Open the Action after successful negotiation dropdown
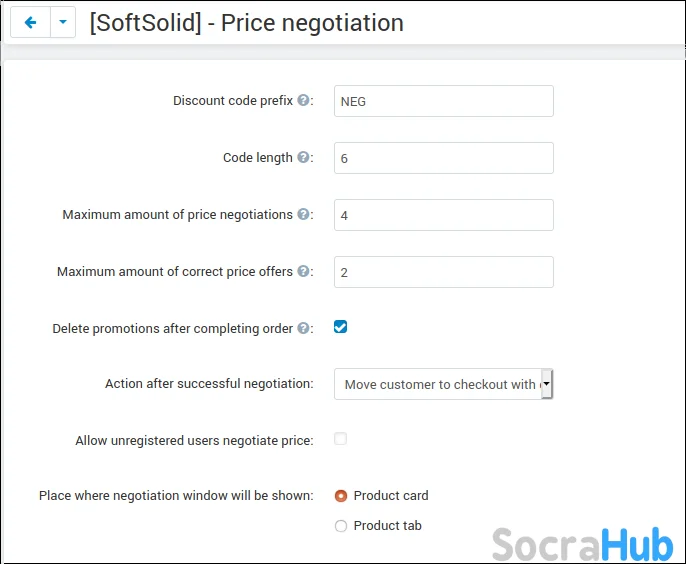Viewport: 686px width, 564px height. coord(444,384)
